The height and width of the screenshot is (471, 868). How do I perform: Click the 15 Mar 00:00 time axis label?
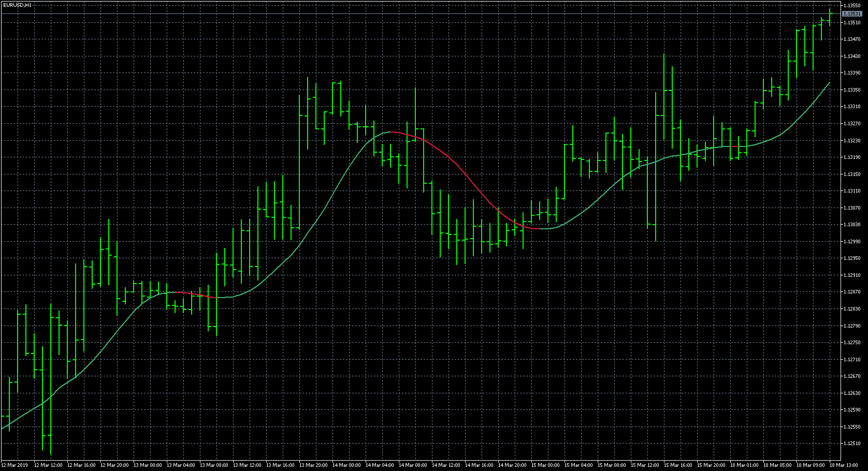click(x=545, y=465)
